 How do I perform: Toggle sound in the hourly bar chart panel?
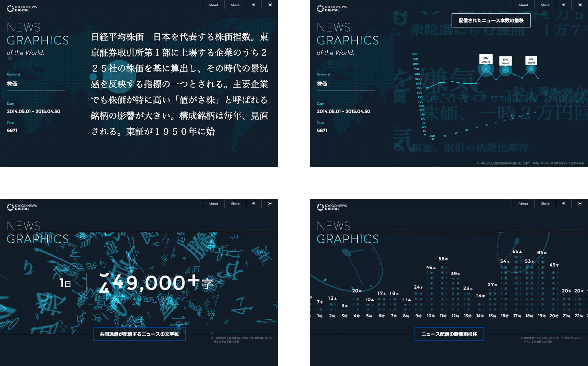tap(563, 204)
